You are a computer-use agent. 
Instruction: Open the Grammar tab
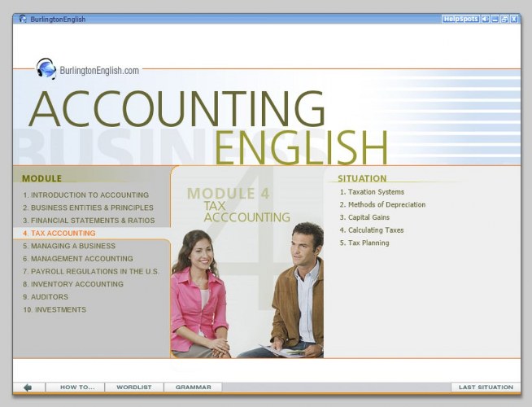[x=193, y=387]
